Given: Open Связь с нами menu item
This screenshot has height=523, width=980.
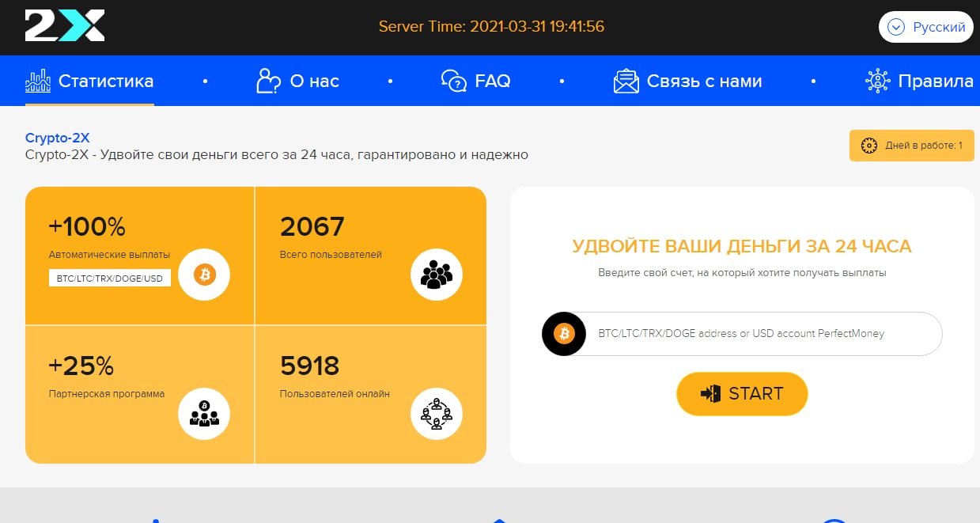Looking at the screenshot, I should [687, 81].
